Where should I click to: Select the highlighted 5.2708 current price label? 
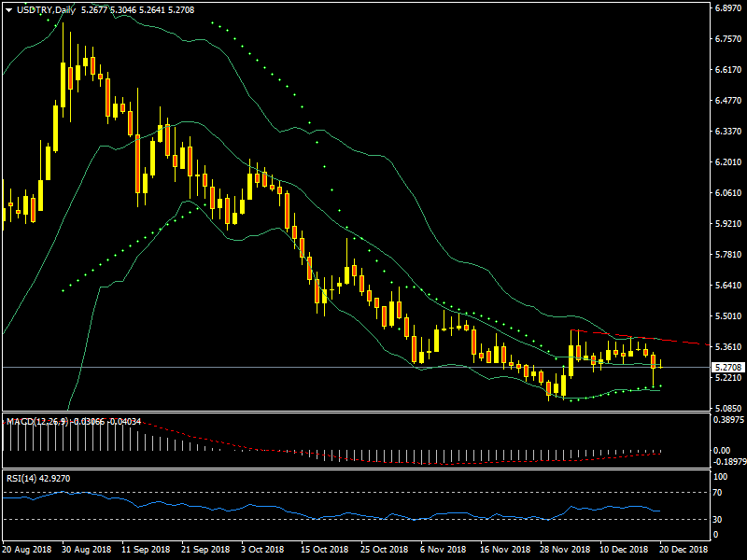click(x=726, y=368)
